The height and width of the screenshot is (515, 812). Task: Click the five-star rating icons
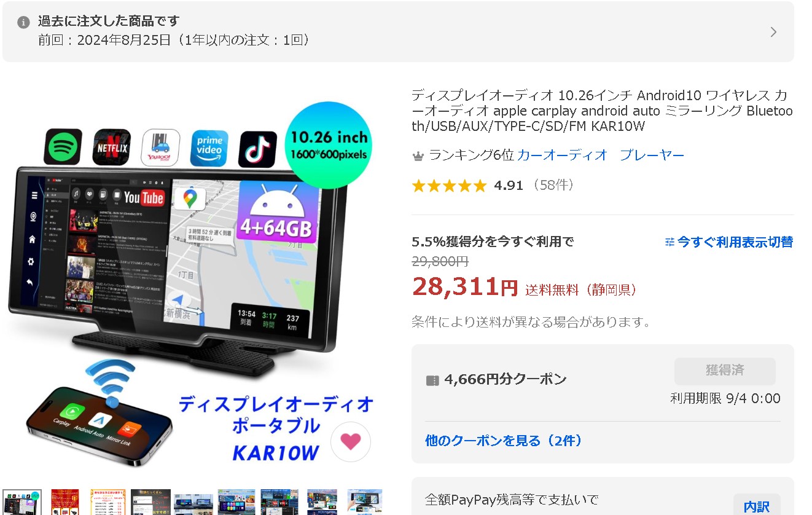tap(449, 186)
